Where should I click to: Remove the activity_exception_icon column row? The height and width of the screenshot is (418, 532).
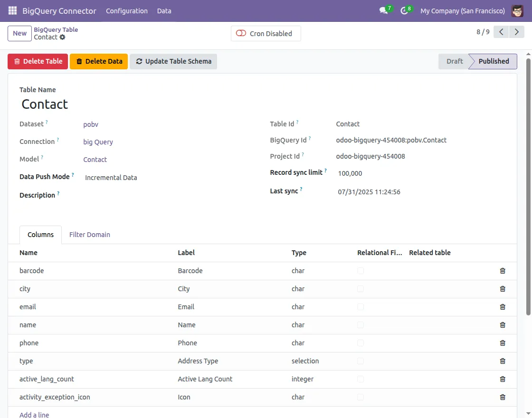[503, 397]
